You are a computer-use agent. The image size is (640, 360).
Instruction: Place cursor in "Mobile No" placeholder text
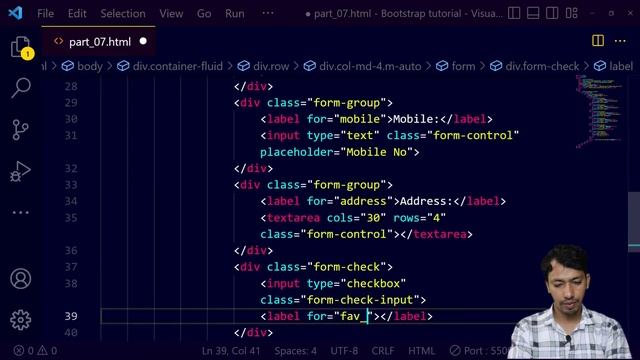click(376, 152)
